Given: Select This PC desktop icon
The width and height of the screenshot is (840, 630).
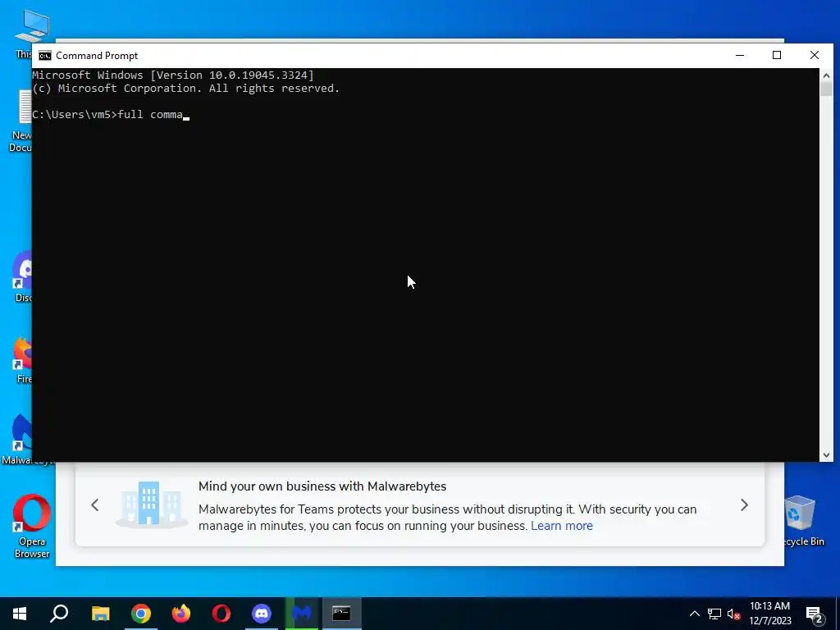Looking at the screenshot, I should pyautogui.click(x=25, y=33).
